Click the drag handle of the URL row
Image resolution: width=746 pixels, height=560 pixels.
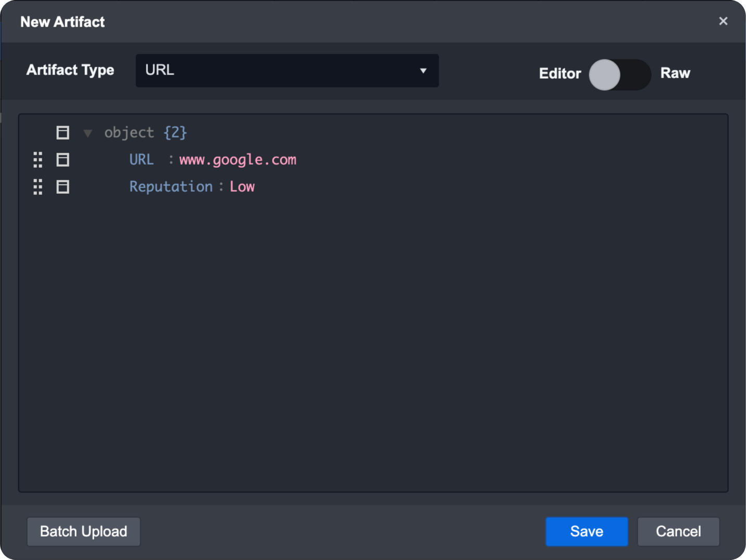38,160
